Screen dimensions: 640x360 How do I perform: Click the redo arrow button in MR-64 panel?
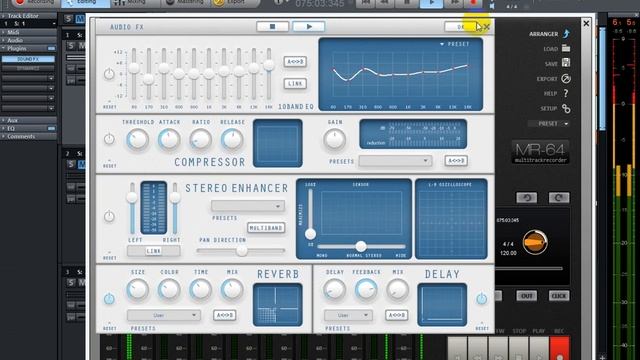click(x=558, y=198)
